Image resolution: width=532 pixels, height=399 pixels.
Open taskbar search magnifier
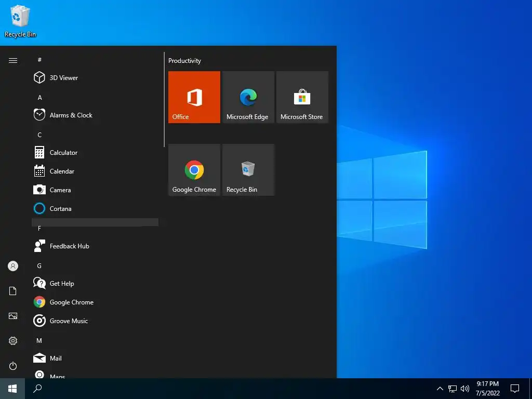[37, 389]
